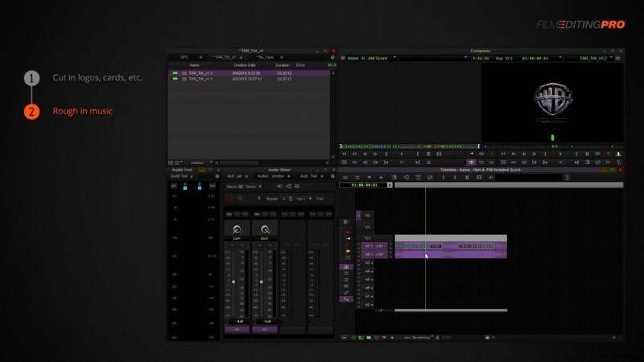Toggle the A1 record track selector
Screen dimensions: 644x362
380,246
